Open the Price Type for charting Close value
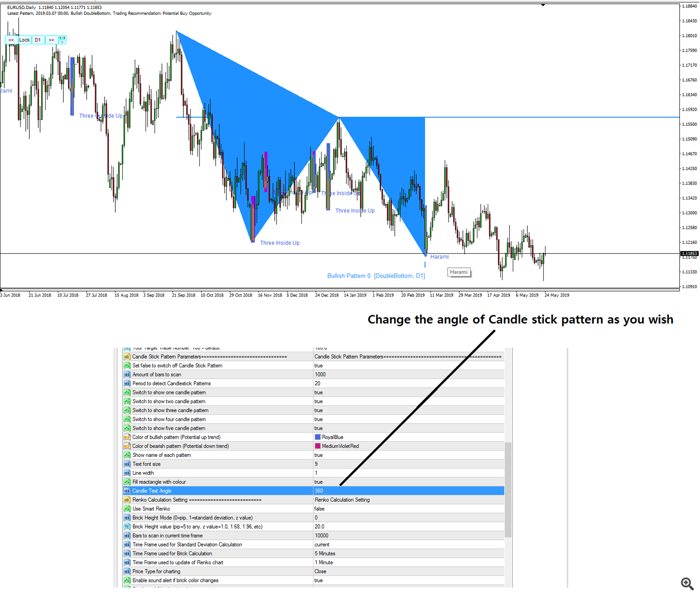Screen dimensions: 700x596 tap(321, 572)
